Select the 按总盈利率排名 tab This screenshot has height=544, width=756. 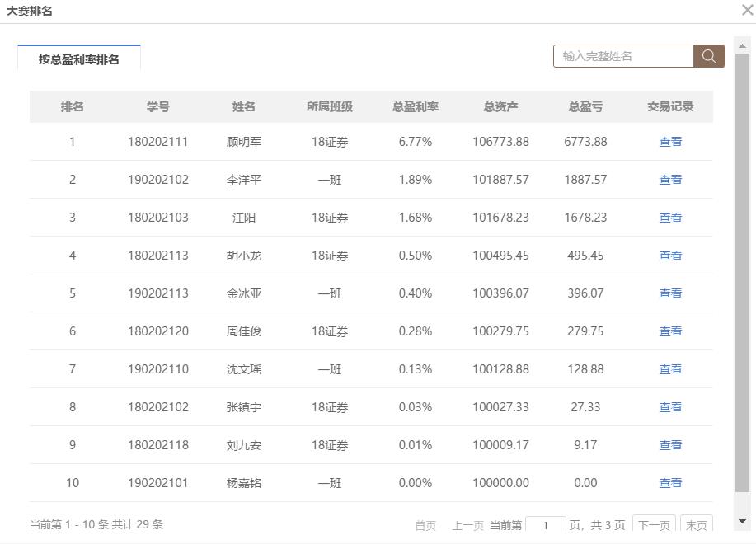[79, 59]
